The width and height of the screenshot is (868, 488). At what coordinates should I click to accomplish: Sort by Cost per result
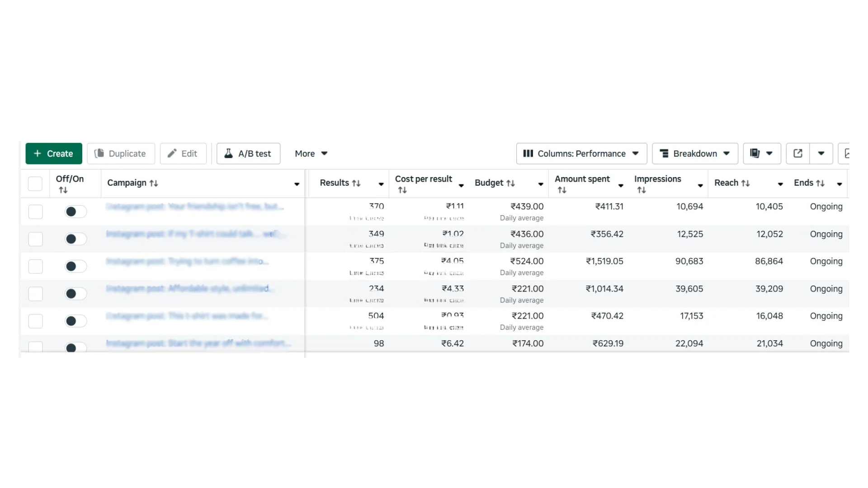point(402,190)
